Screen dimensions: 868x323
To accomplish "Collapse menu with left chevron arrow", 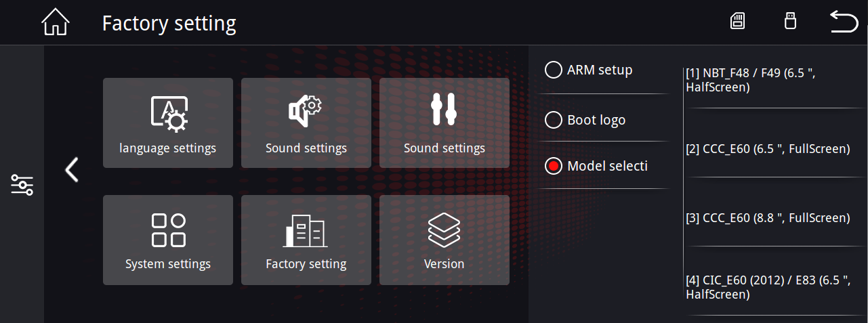I will (x=72, y=170).
